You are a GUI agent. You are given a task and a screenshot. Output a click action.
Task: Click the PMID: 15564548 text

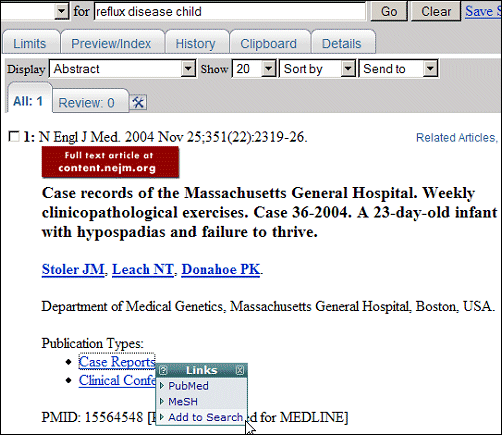[x=92, y=417]
